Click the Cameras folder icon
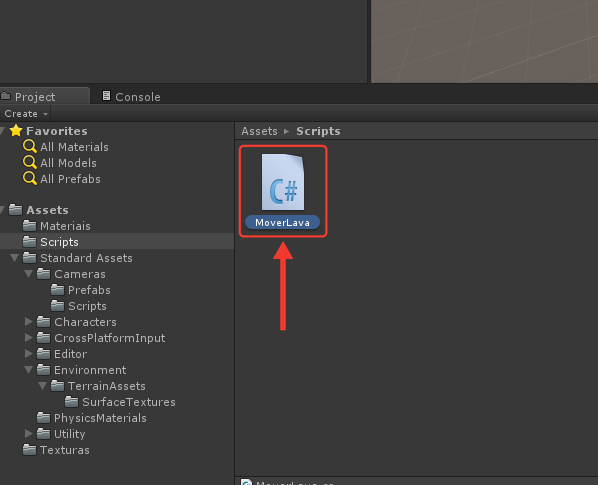The height and width of the screenshot is (485, 598). (x=43, y=274)
